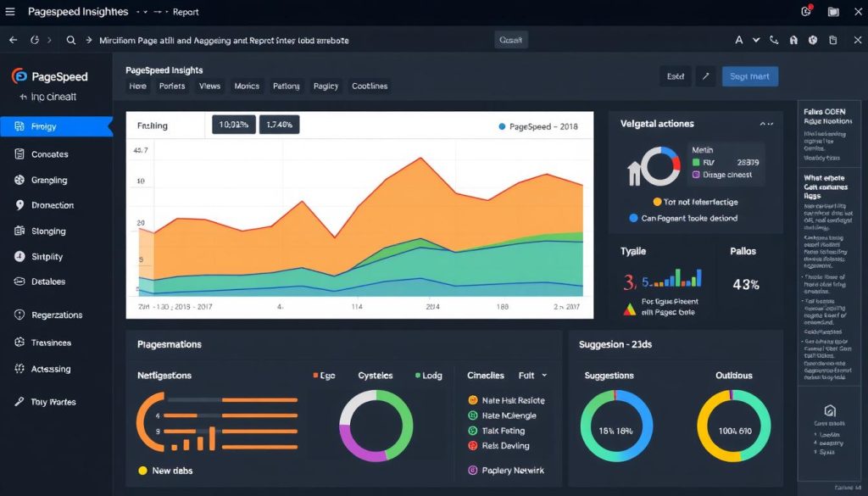Click the back arrow in the navigation bar
The width and height of the screenshot is (868, 496).
coord(13,40)
